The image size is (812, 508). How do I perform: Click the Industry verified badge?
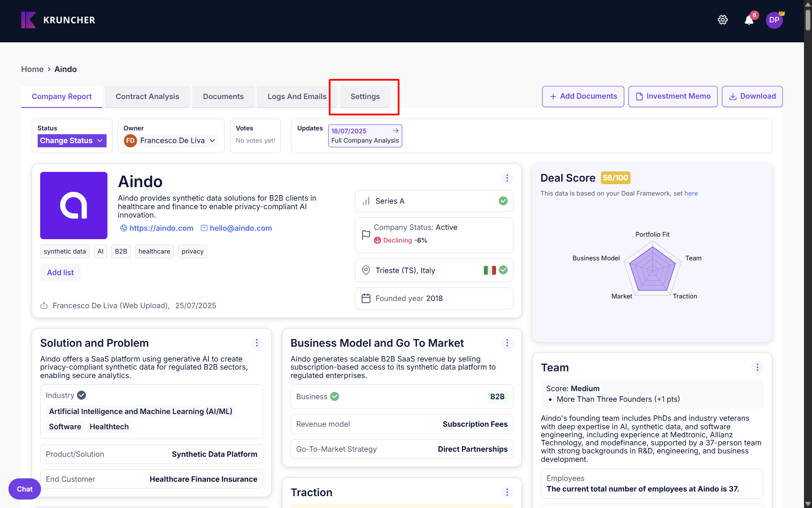[x=82, y=395]
